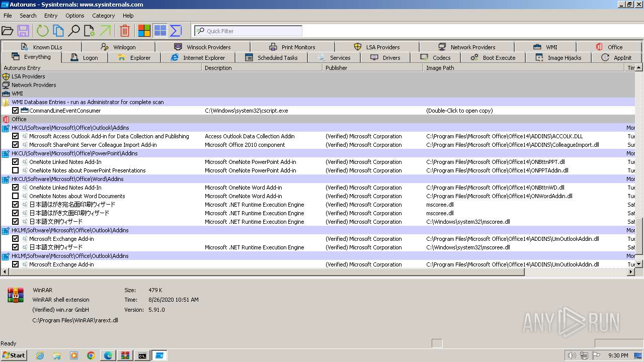
Task: Toggle the blue grid filter icon
Action: point(160,31)
